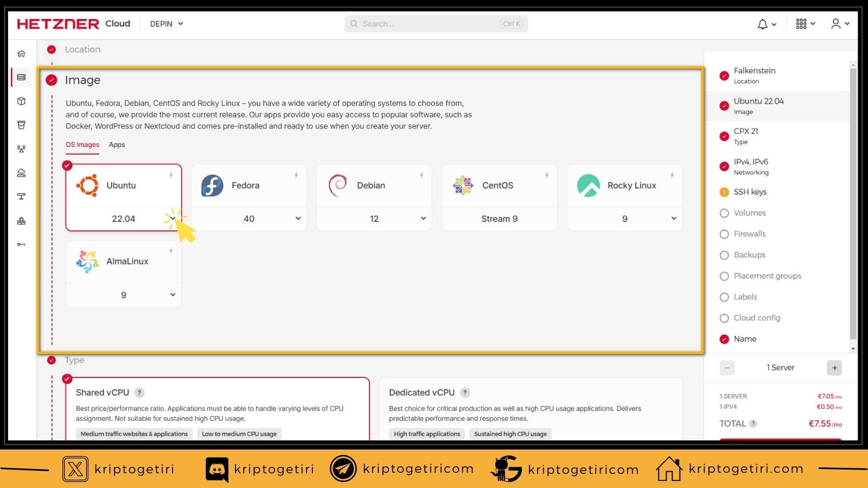Click the Ubuntu logo icon
868x488 pixels.
87,185
